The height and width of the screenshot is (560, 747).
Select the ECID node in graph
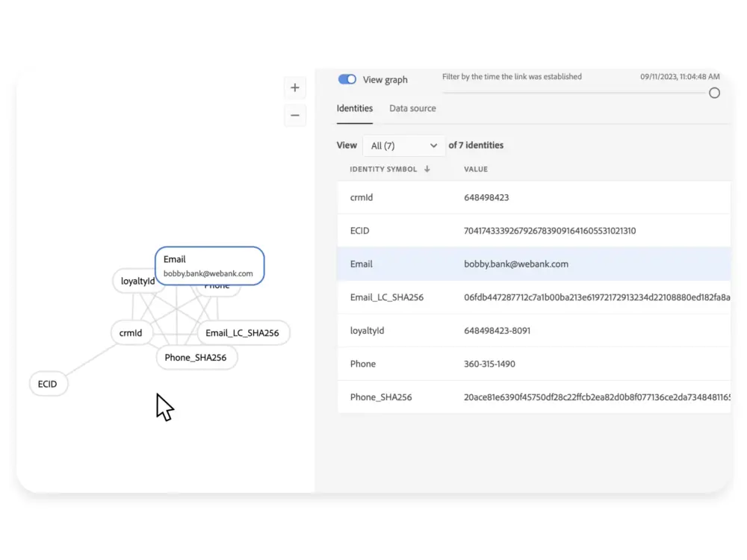[x=48, y=384]
